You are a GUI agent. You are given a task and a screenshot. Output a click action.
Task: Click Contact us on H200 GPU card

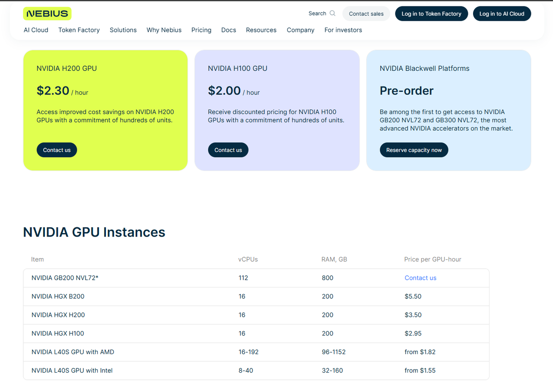57,150
